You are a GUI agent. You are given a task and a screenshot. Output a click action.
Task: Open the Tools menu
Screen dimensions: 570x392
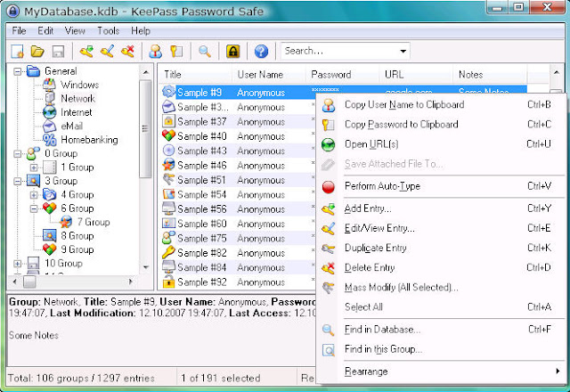pyautogui.click(x=108, y=31)
